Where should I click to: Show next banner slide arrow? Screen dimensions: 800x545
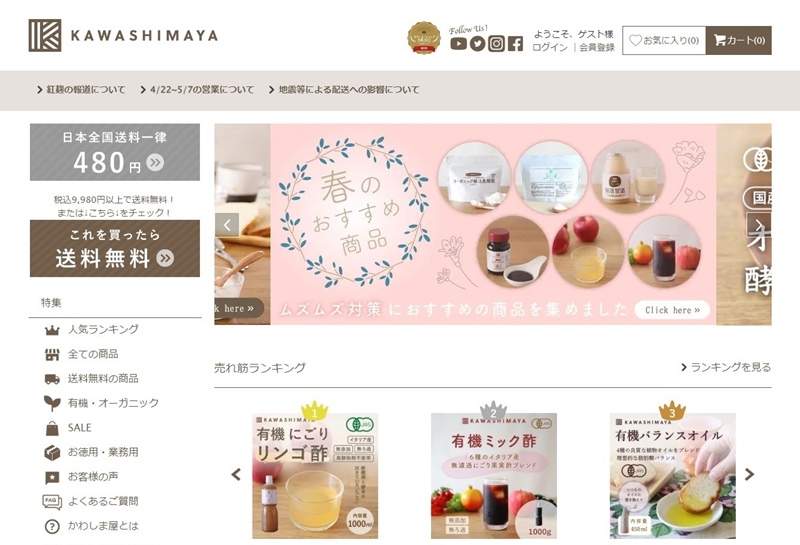point(759,225)
